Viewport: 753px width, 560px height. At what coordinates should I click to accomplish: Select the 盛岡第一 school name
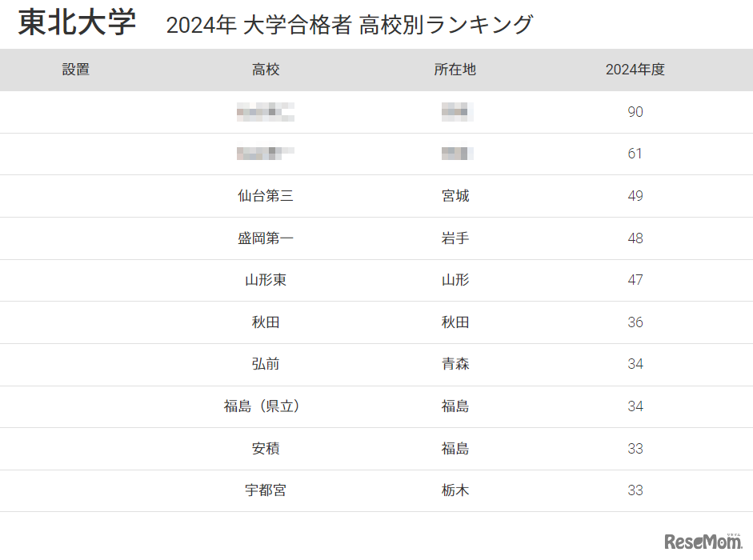pos(266,238)
